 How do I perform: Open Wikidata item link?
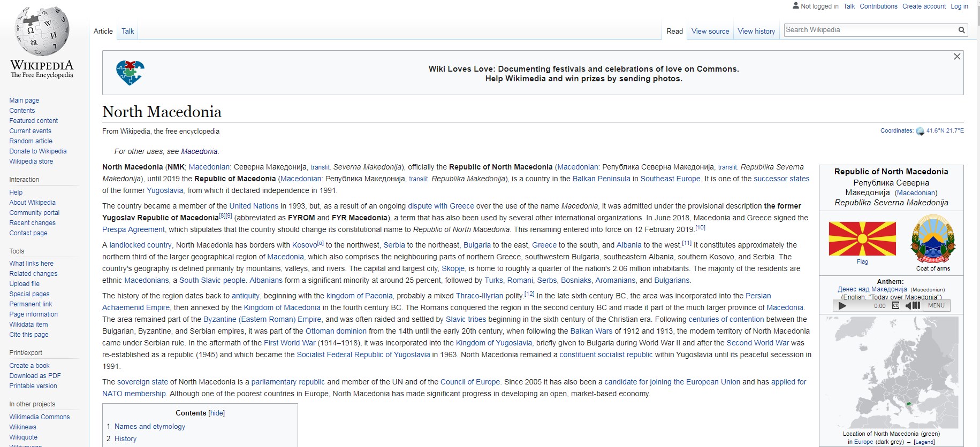[x=28, y=324]
